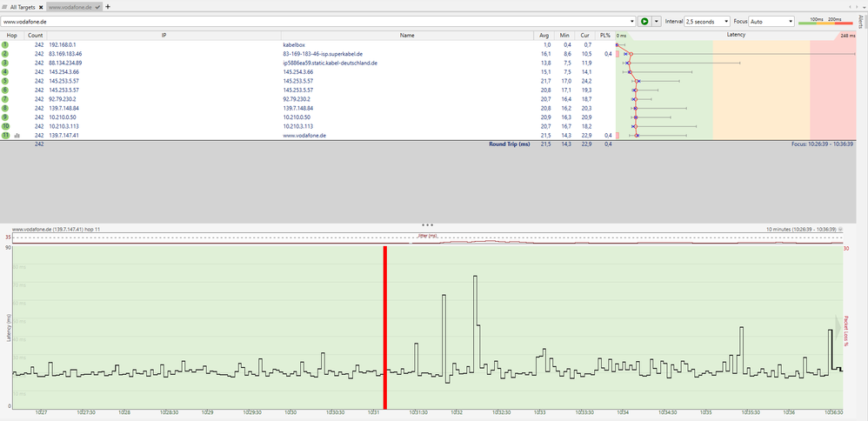Click the target address field with www.vodafone.de
This screenshot has height=421, width=868.
tap(313, 21)
